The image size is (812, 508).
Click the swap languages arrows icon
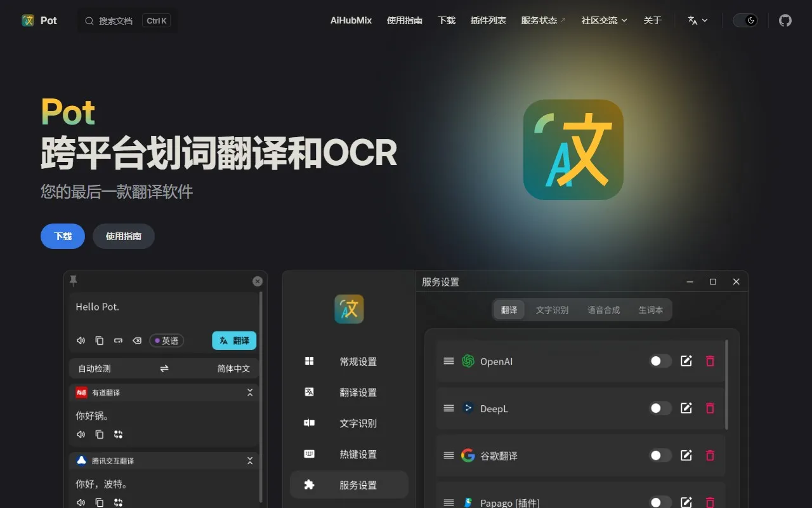tap(164, 368)
